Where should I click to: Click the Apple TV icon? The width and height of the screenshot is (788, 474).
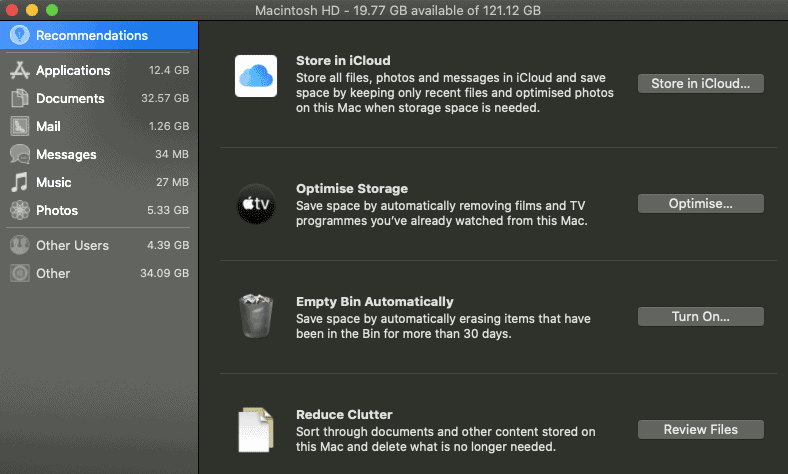[x=256, y=204]
